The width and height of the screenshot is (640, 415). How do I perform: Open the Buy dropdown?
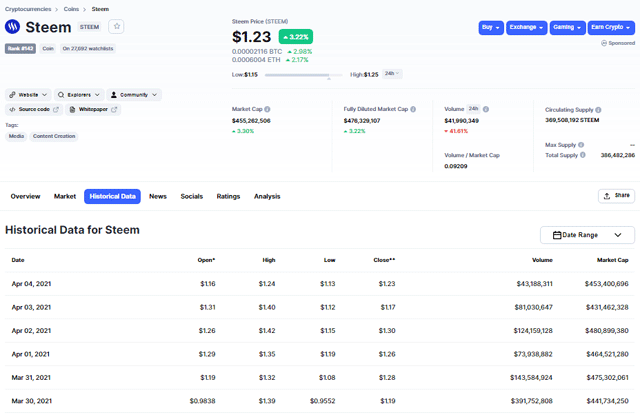pos(491,27)
